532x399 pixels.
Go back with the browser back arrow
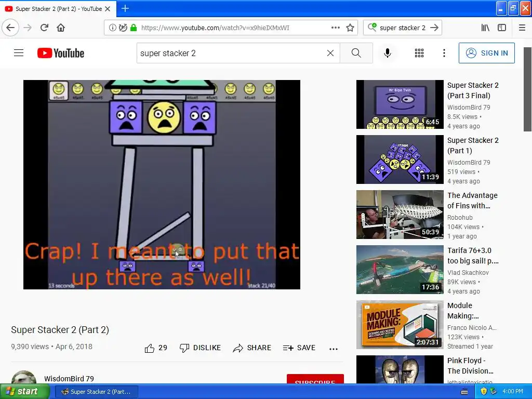point(10,28)
